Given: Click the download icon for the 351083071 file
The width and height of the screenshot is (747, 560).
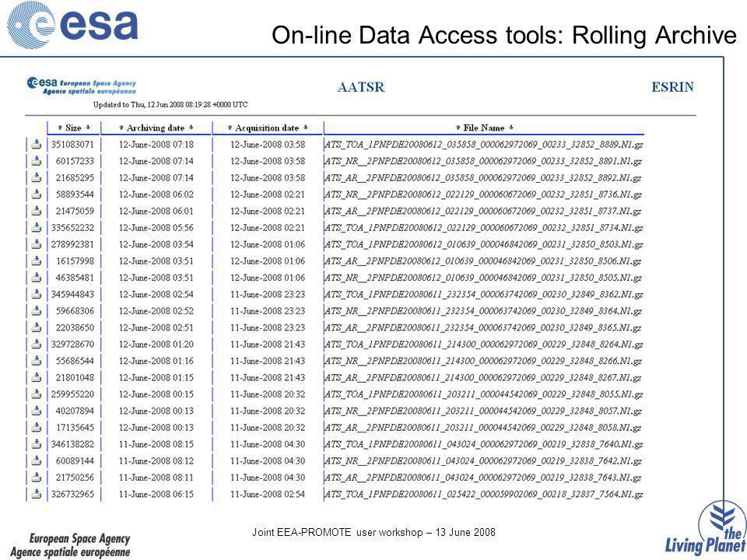Looking at the screenshot, I should [x=37, y=145].
